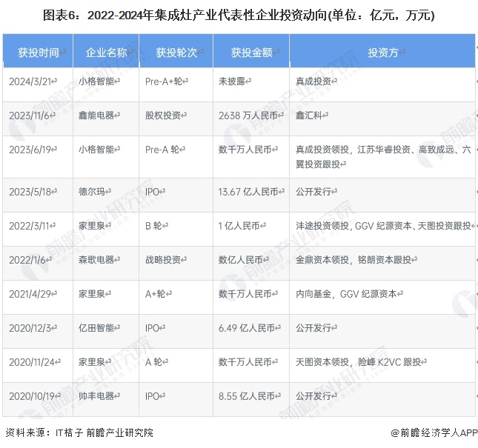Click the 帅丰电器 company cell
The width and height of the screenshot is (478, 448).
(x=106, y=400)
